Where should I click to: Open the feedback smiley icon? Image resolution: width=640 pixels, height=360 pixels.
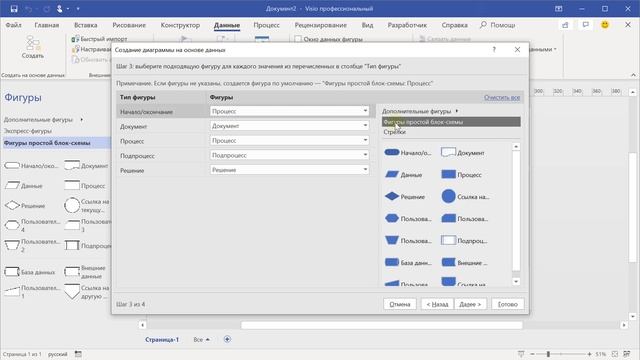605,25
